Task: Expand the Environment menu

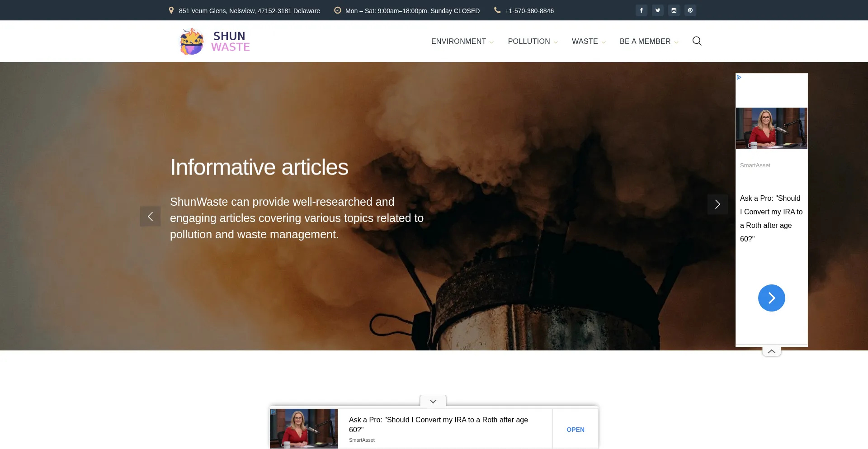Action: [x=462, y=42]
